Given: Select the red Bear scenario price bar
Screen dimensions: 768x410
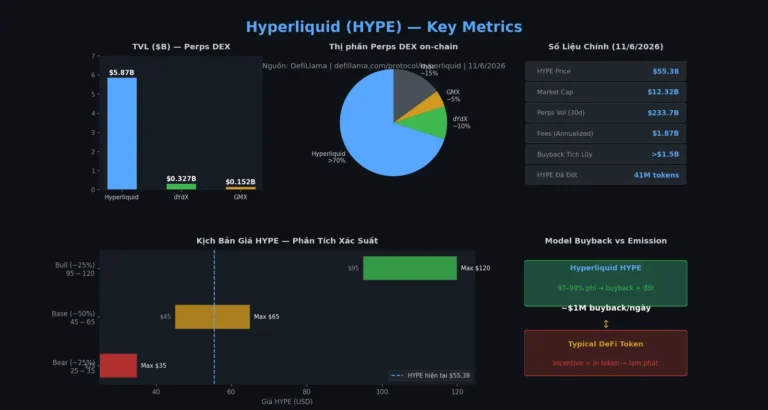Looking at the screenshot, I should (118, 365).
